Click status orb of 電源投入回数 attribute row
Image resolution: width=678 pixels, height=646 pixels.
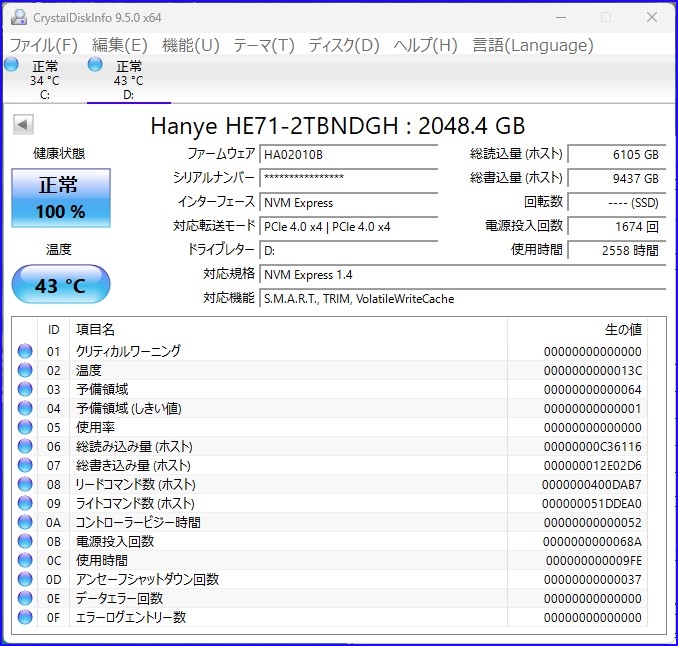25,541
